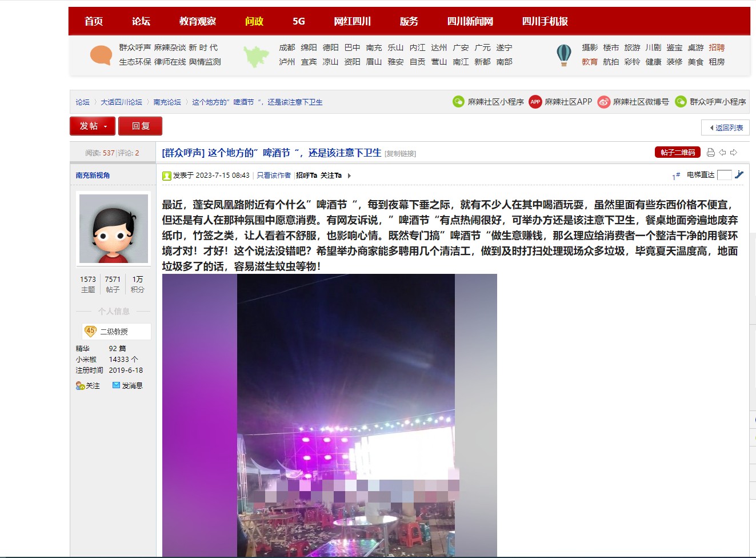The image size is (756, 558).
Task: Show only this author via 只看该作者
Action: pos(274,176)
